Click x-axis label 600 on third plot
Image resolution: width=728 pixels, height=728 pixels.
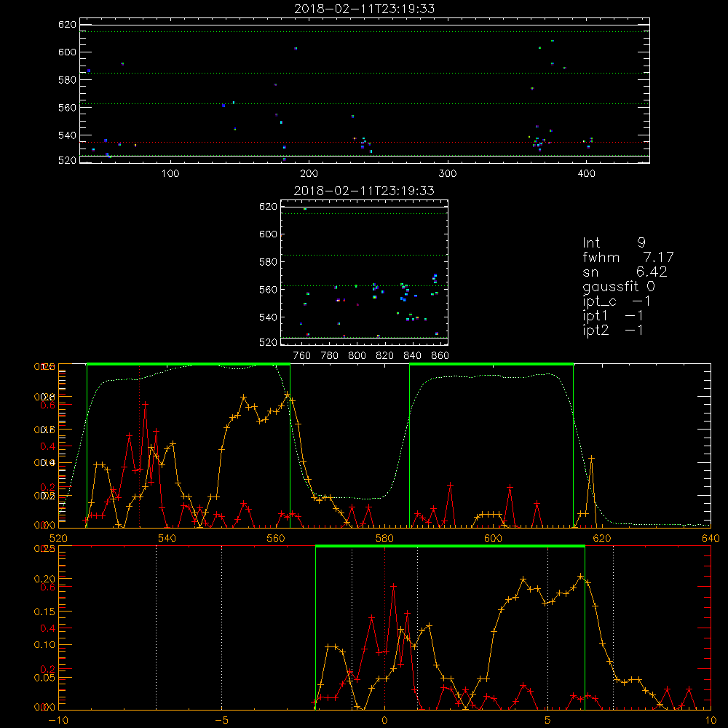pyautogui.click(x=493, y=538)
